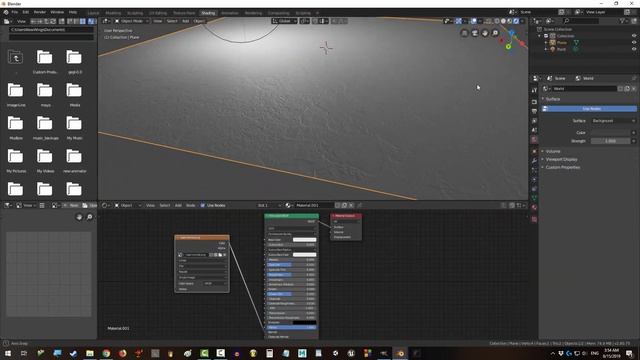This screenshot has width=640, height=360.
Task: Open File Explorer from the taskbar
Action: click(90, 353)
